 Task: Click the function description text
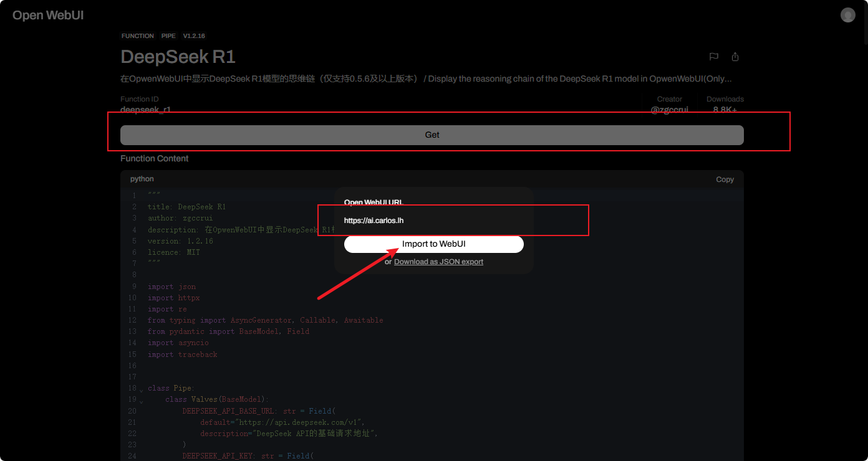click(x=426, y=79)
